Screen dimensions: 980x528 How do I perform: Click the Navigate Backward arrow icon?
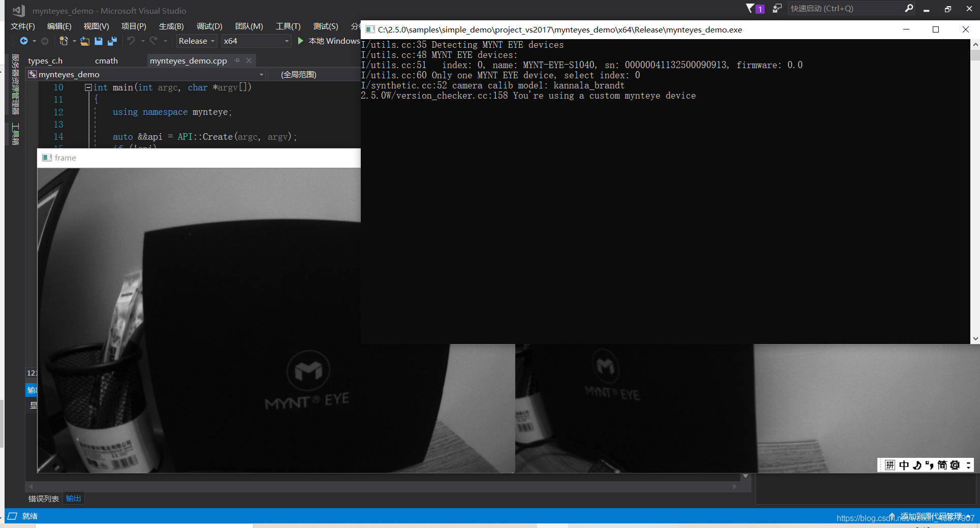click(23, 41)
